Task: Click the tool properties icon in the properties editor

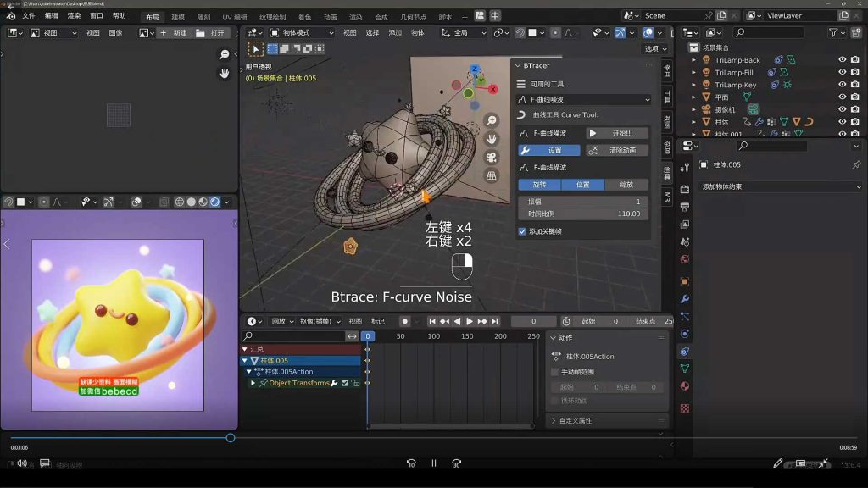Action: (685, 167)
